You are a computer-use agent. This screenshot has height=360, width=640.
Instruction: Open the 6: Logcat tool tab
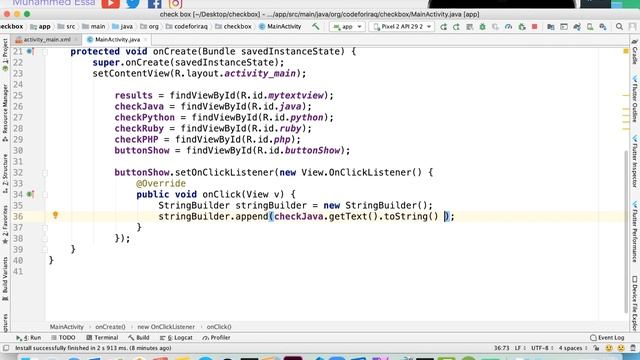176,338
